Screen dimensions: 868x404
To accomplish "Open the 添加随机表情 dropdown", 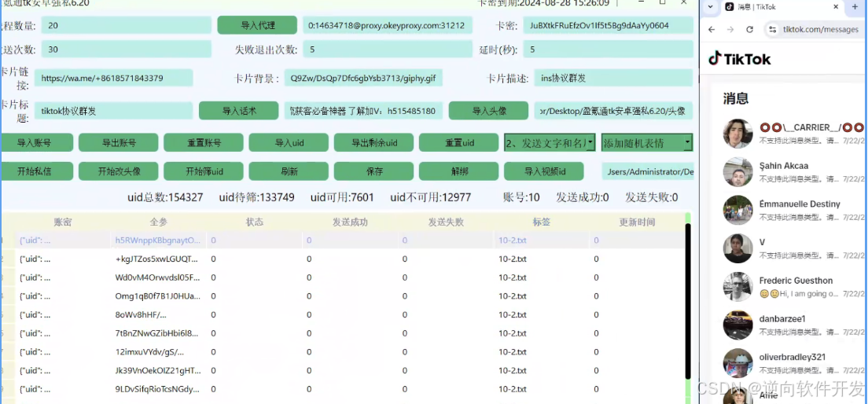I will tap(647, 143).
